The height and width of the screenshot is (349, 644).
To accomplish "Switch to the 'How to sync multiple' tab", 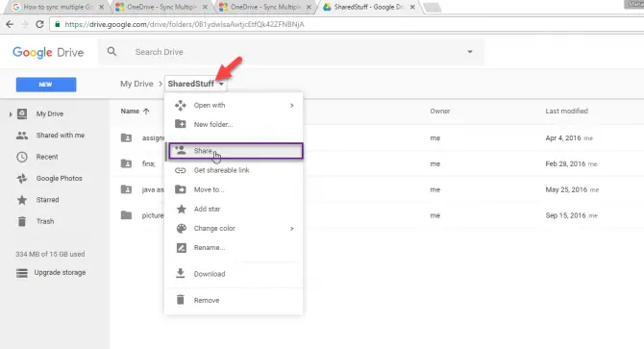I will click(58, 7).
